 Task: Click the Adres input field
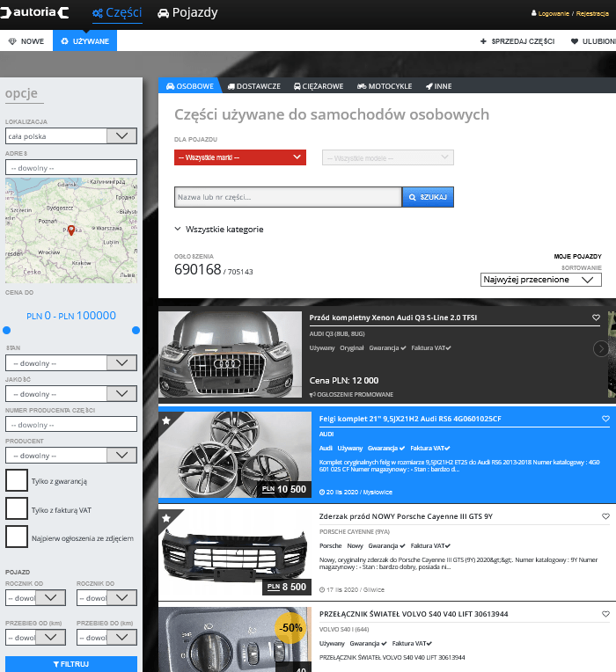point(71,168)
